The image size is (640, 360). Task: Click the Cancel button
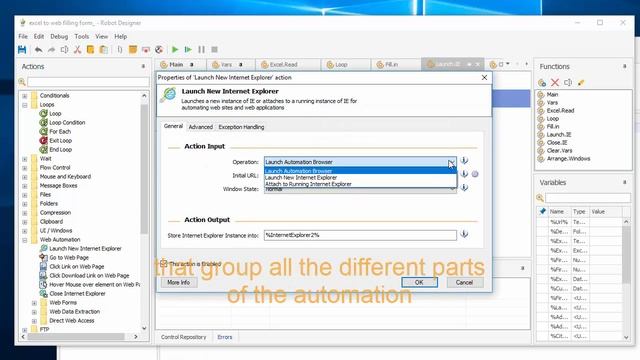[x=464, y=282]
